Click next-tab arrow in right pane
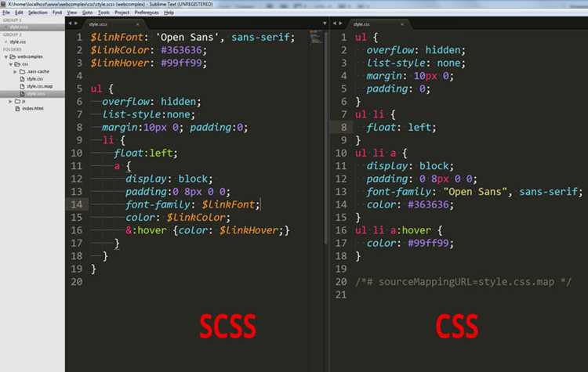 pos(340,23)
